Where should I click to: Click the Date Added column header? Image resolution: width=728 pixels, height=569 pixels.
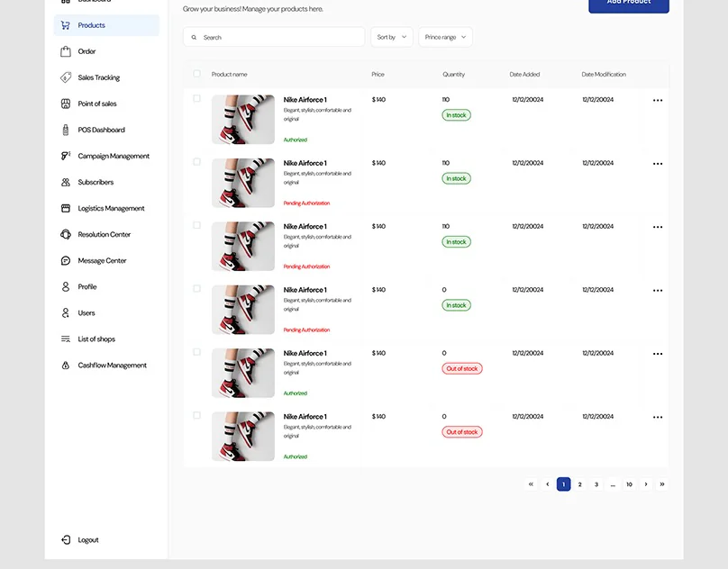pos(524,74)
